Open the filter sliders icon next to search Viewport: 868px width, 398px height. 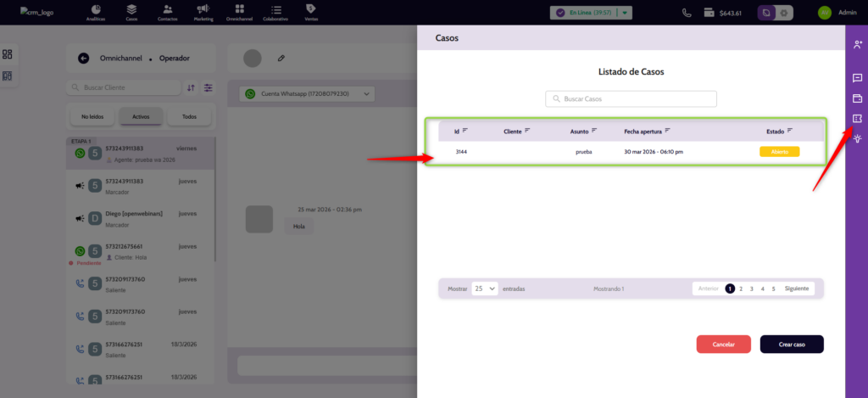(209, 87)
